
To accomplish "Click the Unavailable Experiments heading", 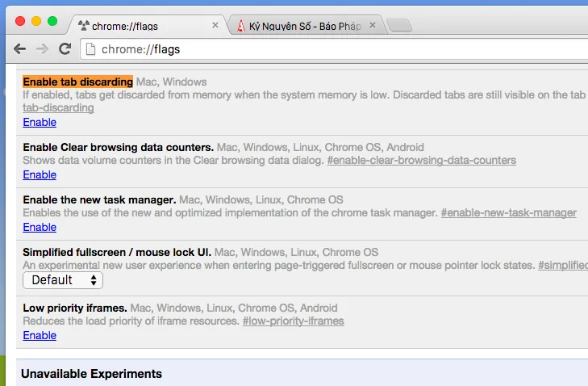I will tap(91, 374).
